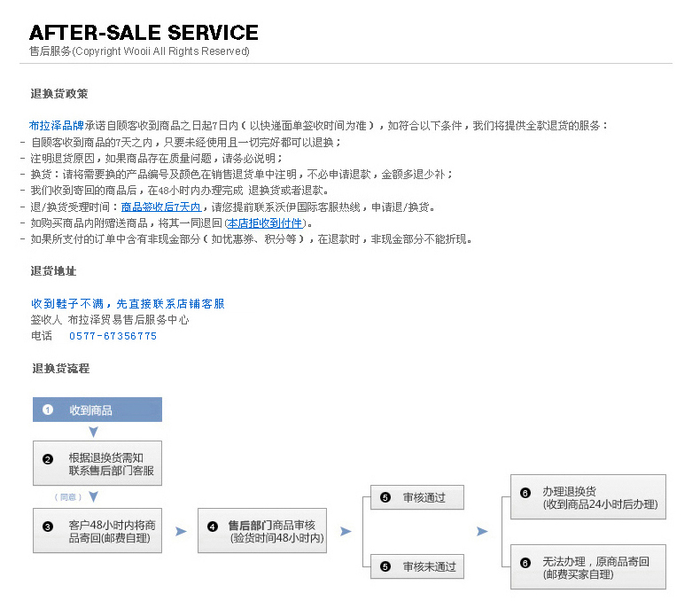This screenshot has height=601, width=700.
Task: Open the 布拉泽品牌 link
Action: pyautogui.click(x=57, y=126)
